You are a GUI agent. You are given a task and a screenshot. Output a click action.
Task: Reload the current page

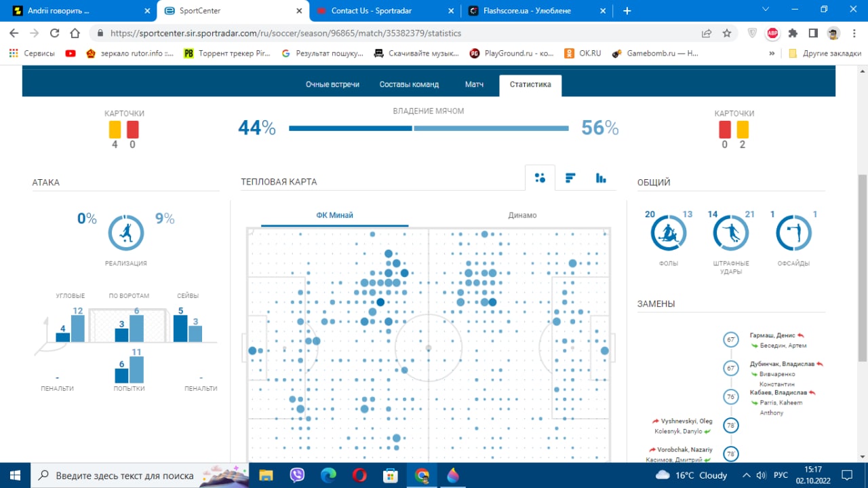click(x=55, y=33)
